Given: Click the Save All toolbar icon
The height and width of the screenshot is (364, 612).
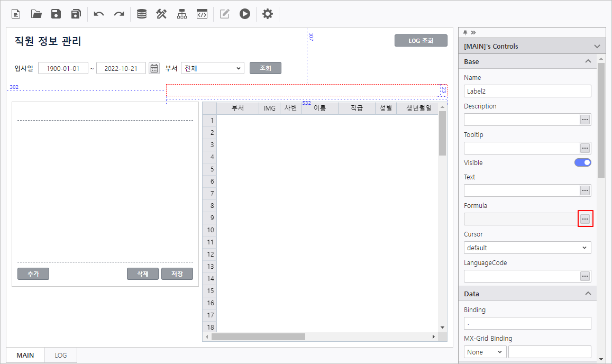Looking at the screenshot, I should click(76, 14).
